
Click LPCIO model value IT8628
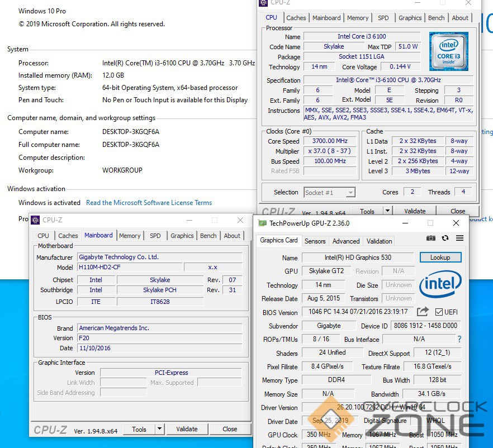160,302
